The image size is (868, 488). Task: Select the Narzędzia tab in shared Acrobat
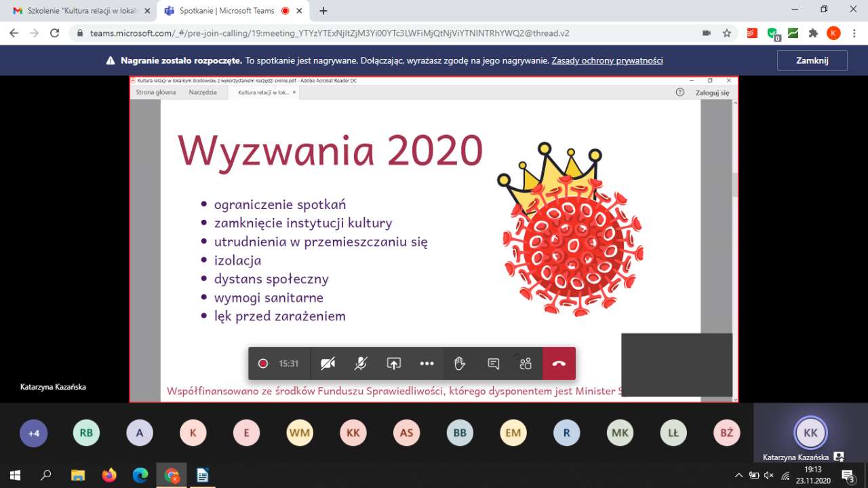pyautogui.click(x=203, y=92)
